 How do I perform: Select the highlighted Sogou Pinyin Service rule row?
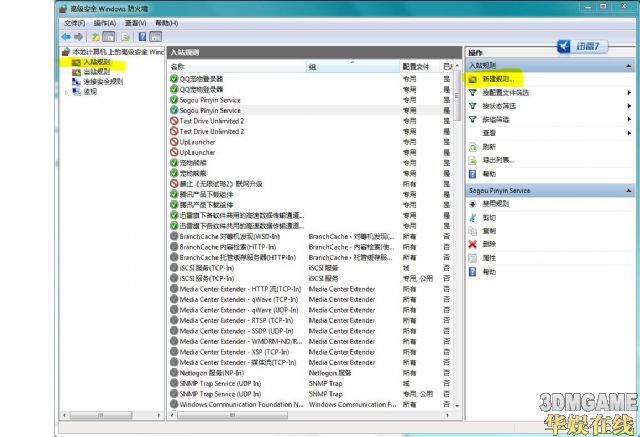tap(310, 111)
